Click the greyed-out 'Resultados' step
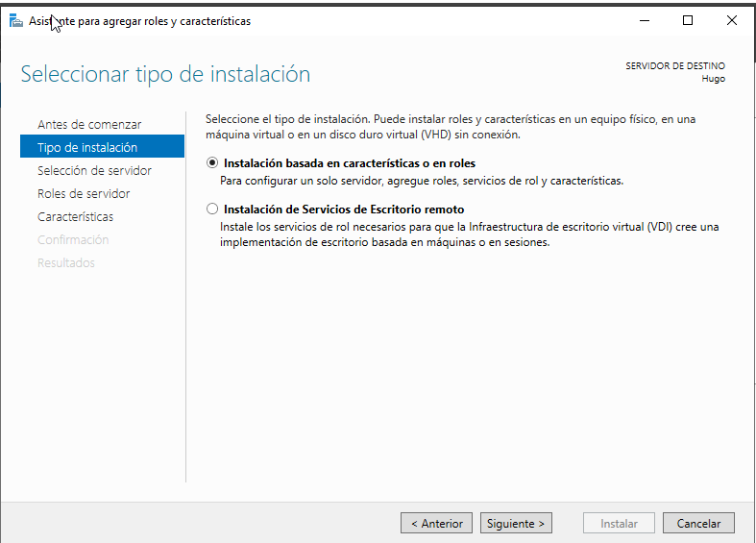Image resolution: width=756 pixels, height=543 pixels. point(66,263)
